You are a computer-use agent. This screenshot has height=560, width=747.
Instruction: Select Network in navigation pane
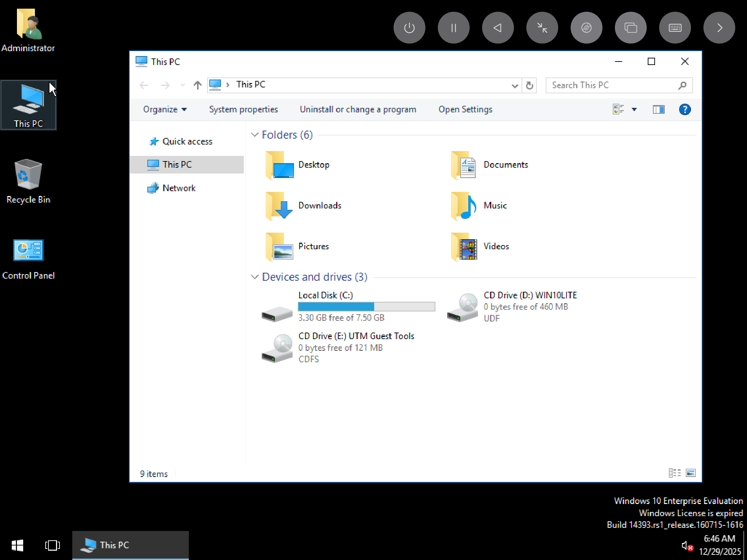[179, 188]
